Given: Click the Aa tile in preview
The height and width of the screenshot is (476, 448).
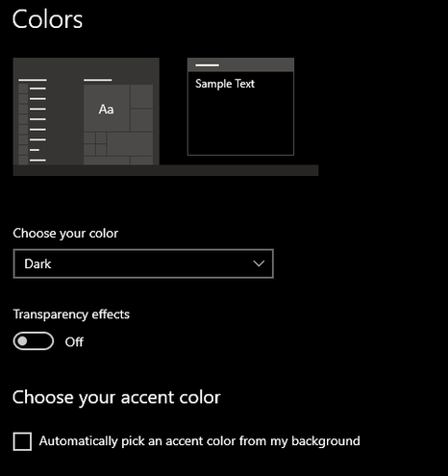Looking at the screenshot, I should [x=107, y=108].
